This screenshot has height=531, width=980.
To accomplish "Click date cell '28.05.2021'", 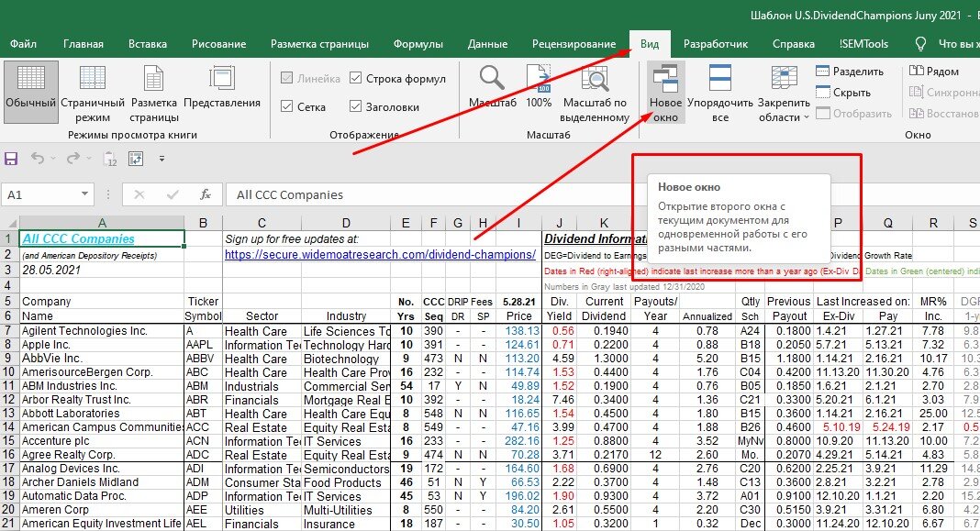I will pos(102,270).
